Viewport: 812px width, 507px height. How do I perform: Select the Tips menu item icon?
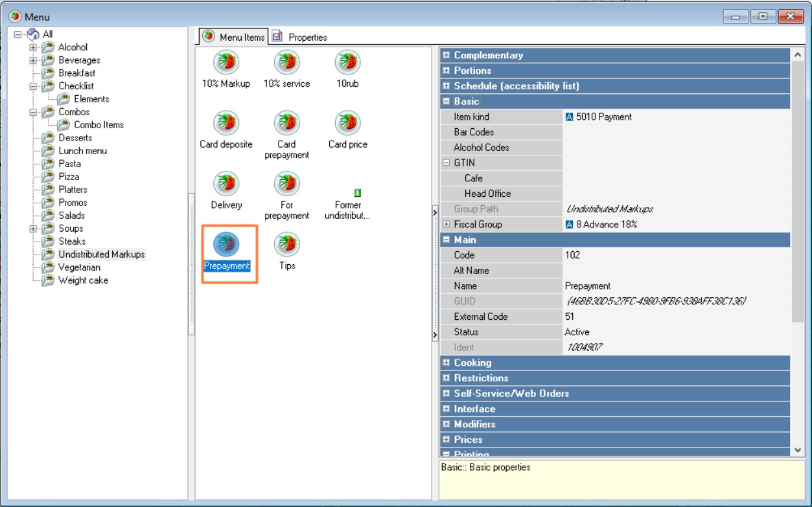click(286, 245)
